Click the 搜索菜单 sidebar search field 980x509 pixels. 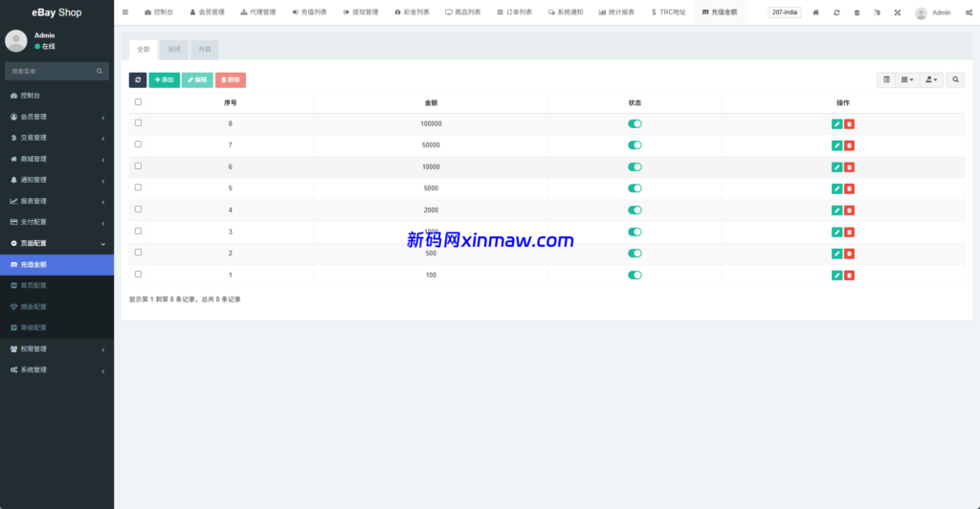(52, 71)
